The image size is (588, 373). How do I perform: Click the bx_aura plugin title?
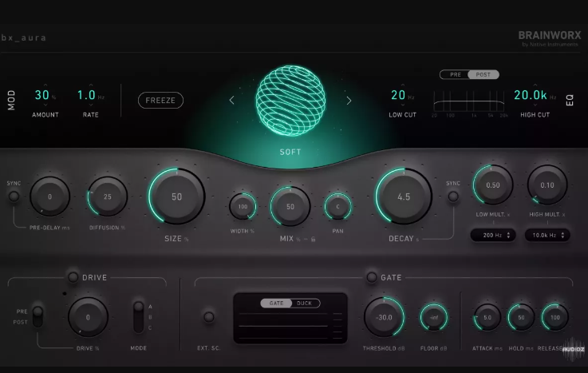[24, 38]
